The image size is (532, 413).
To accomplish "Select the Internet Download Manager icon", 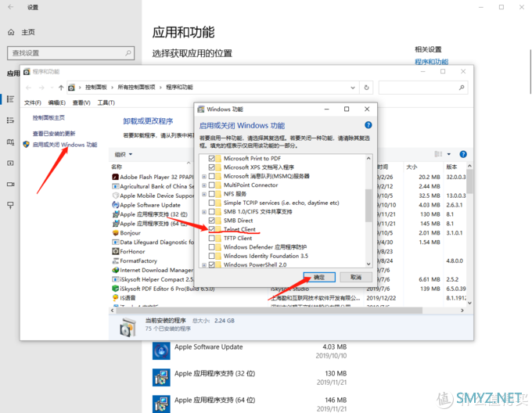I will [x=115, y=270].
